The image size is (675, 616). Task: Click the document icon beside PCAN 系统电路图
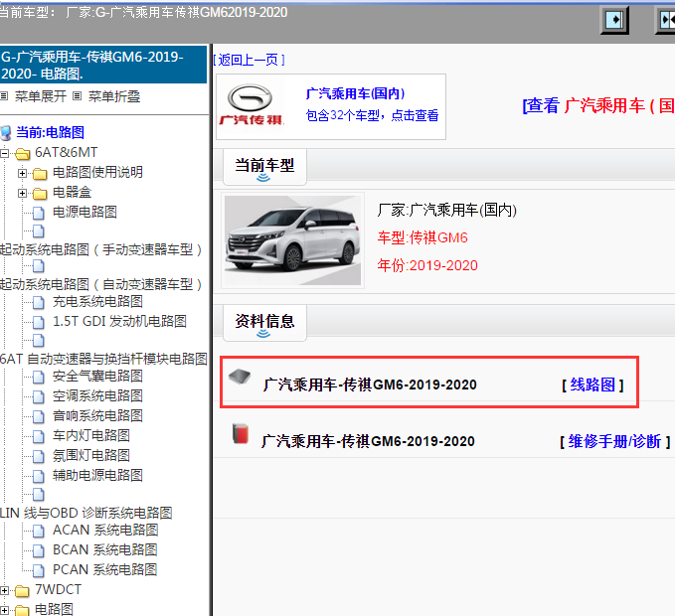click(x=39, y=571)
